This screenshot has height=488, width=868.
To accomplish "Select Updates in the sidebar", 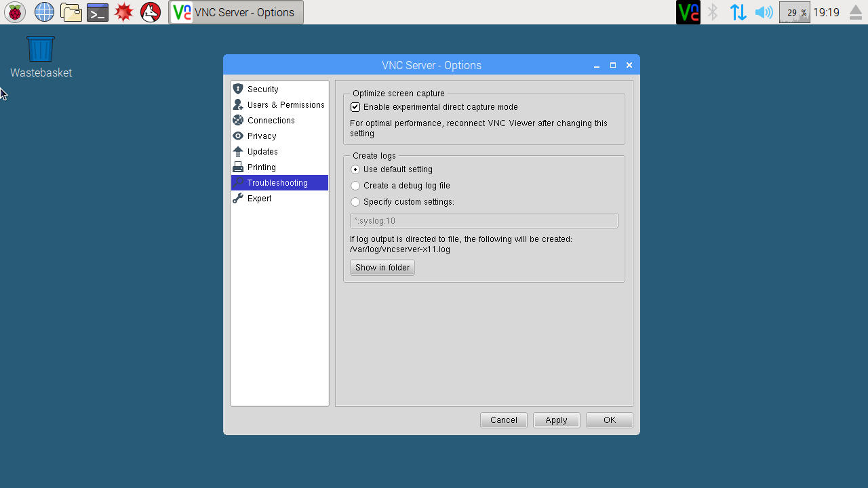I will coord(279,151).
